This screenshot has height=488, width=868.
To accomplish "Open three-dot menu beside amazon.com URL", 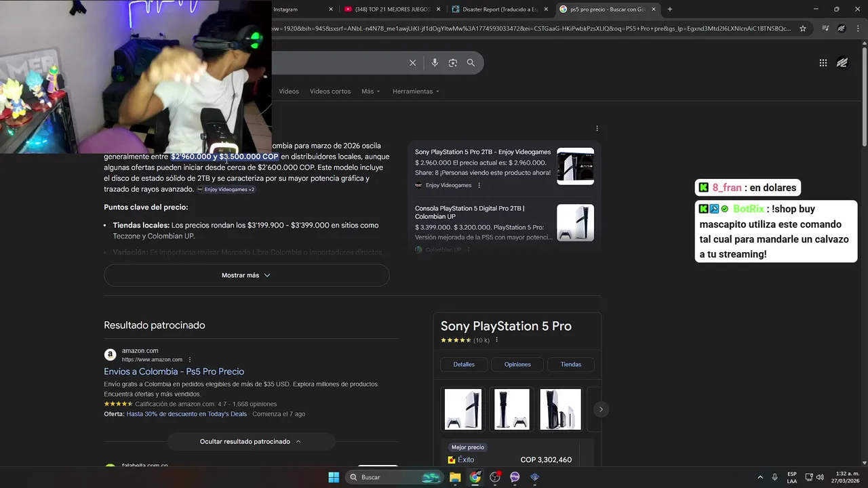I will click(x=190, y=359).
